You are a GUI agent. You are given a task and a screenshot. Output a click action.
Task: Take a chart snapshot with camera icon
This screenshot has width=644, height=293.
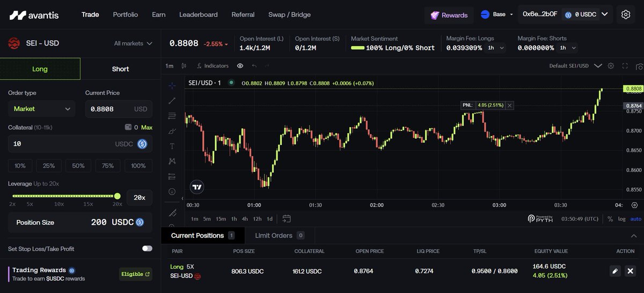click(639, 66)
